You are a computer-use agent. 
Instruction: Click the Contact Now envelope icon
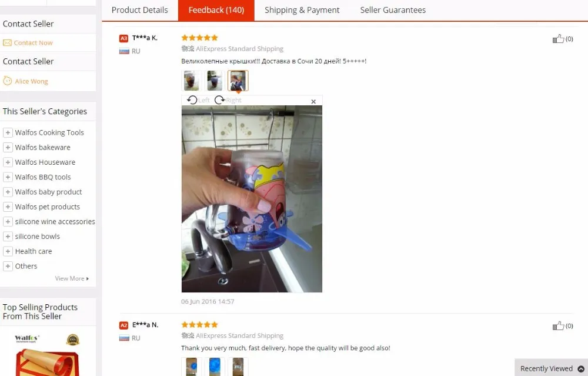[8, 43]
